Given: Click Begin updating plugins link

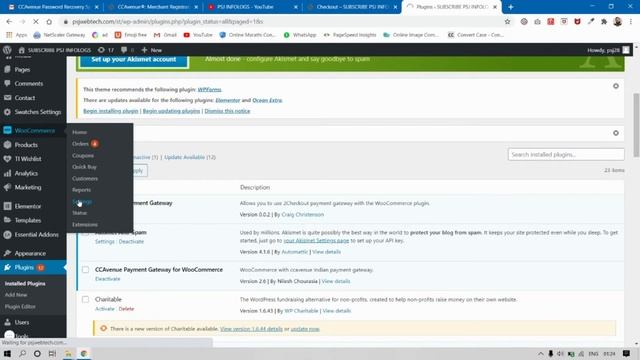Looking at the screenshot, I should 171,111.
